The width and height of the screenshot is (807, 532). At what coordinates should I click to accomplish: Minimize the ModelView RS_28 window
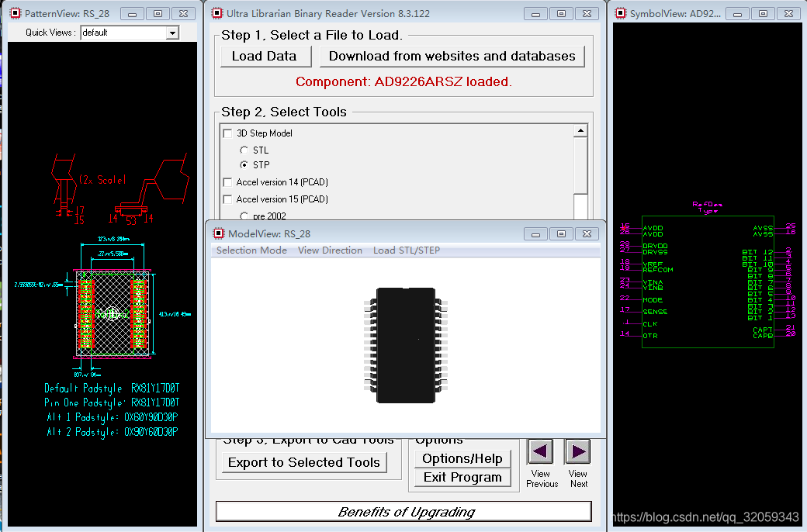tap(535, 234)
